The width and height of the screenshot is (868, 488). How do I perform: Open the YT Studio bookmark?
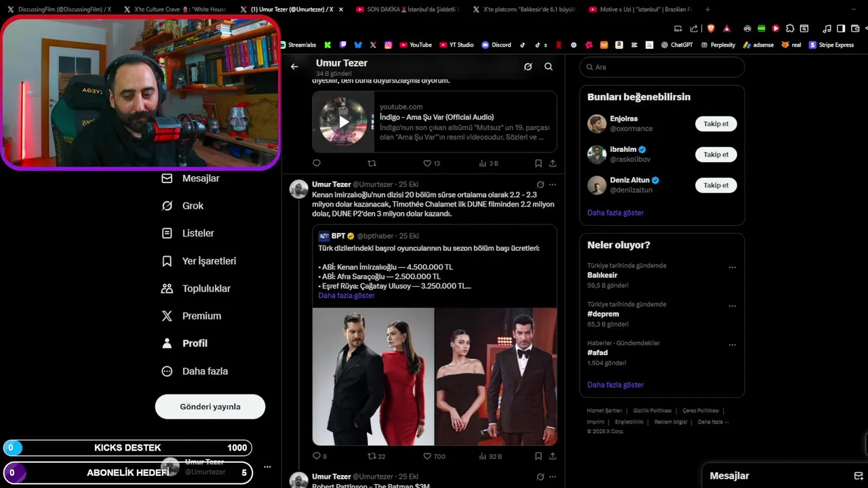click(457, 45)
